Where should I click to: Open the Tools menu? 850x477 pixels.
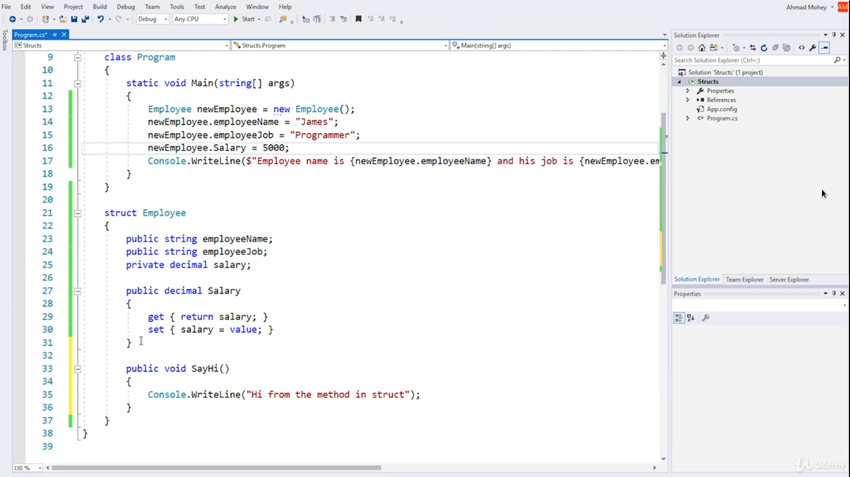pos(177,7)
